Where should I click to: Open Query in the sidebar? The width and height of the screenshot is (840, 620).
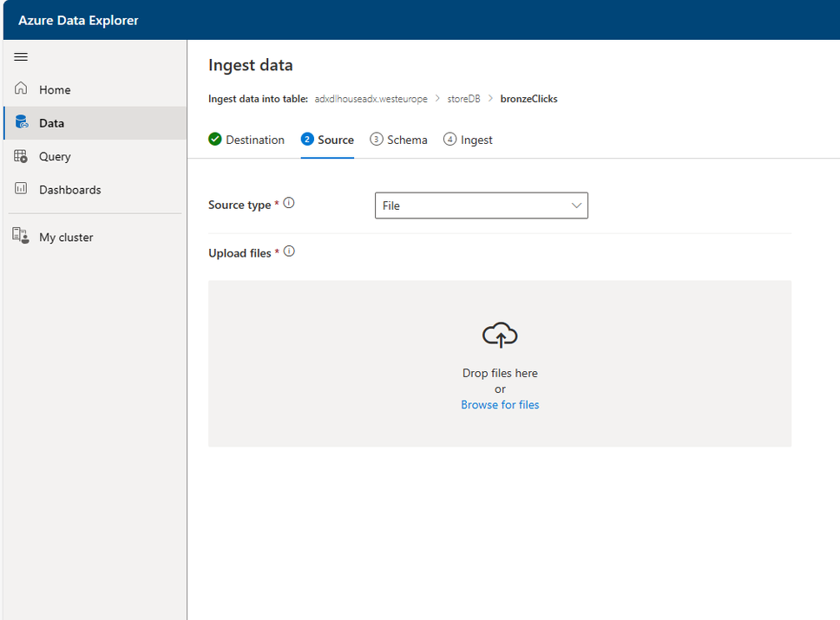(x=95, y=156)
